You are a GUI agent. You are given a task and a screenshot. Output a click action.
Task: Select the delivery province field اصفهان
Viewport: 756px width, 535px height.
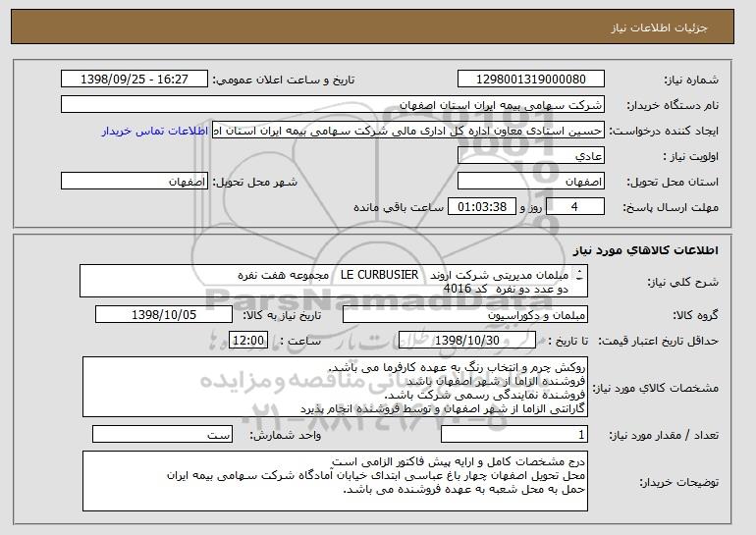coord(531,182)
